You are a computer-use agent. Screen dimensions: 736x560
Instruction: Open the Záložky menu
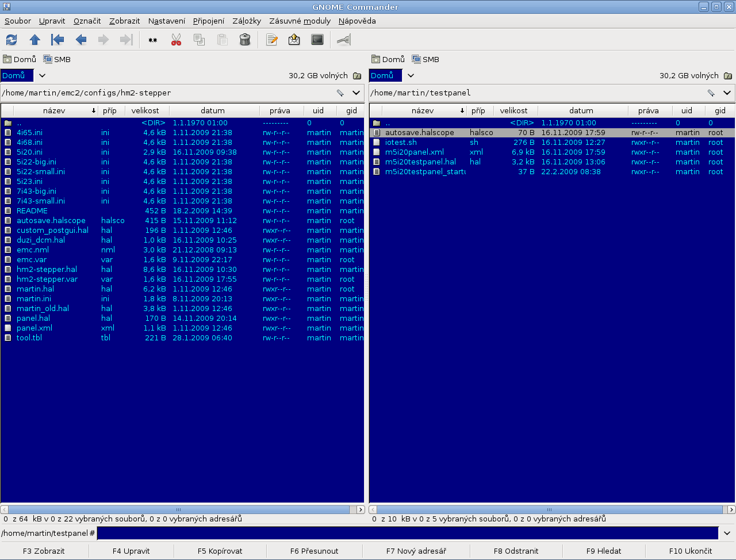(x=246, y=21)
